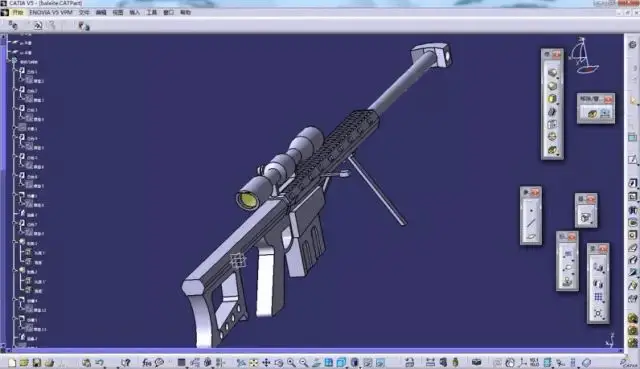Click the Undo arrow icon

(x=99, y=362)
